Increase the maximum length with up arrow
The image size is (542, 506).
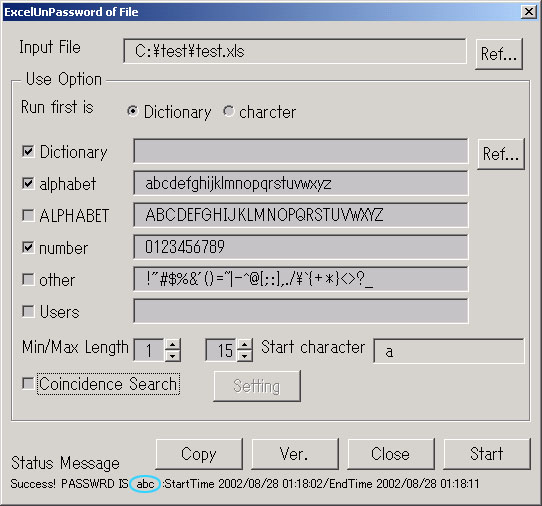click(x=245, y=345)
